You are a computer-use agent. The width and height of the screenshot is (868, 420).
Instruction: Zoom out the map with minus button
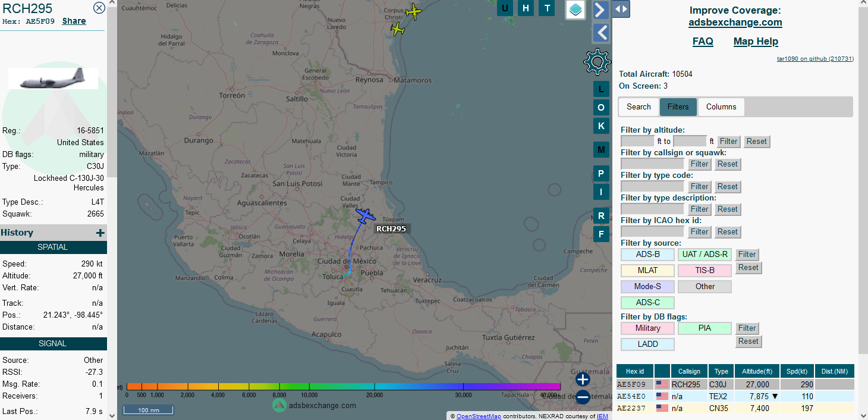click(583, 397)
